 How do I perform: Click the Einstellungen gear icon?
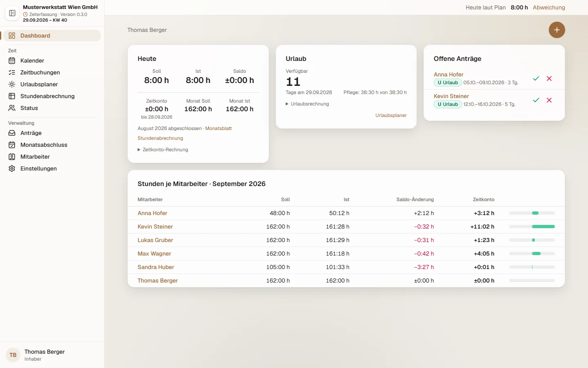[x=12, y=168]
